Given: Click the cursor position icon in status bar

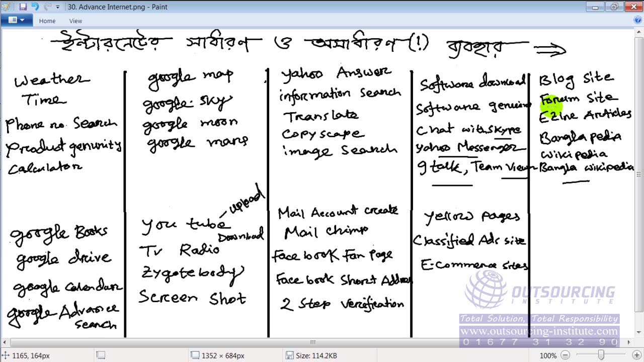Looking at the screenshot, I should click(x=6, y=355).
